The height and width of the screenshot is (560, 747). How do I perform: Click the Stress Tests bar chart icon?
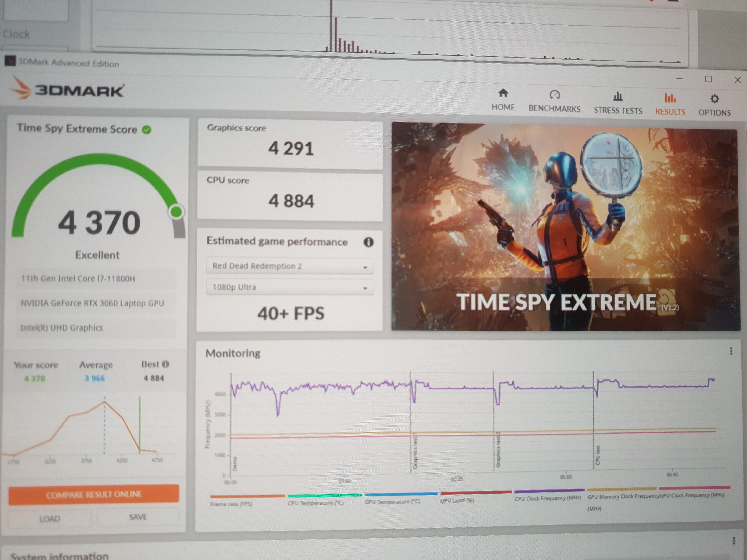[x=618, y=96]
